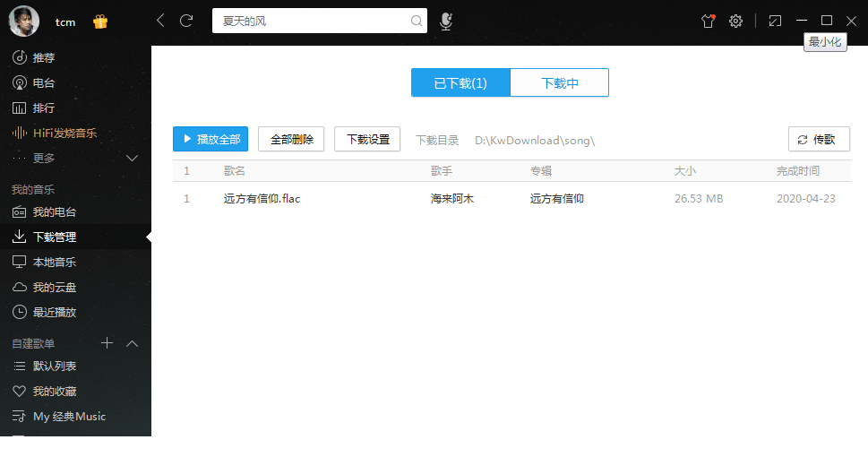The image size is (868, 457).
Task: Click the magnifier search icon
Action: click(417, 21)
